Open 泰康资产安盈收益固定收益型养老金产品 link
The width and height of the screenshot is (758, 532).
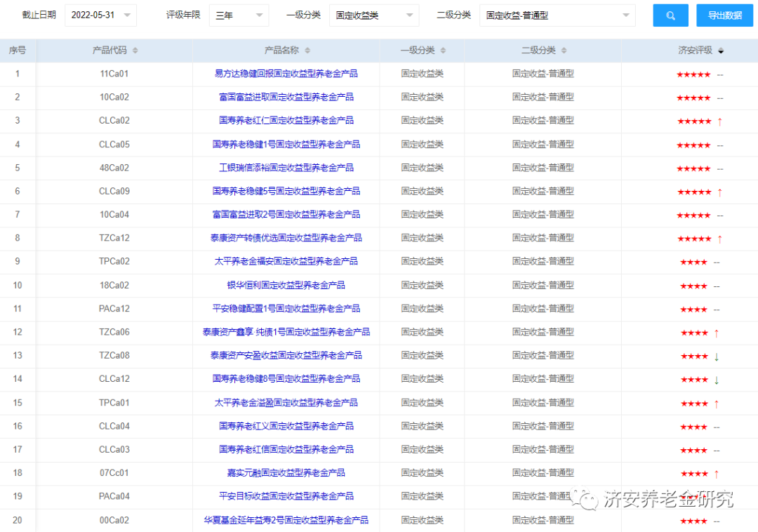(x=286, y=355)
